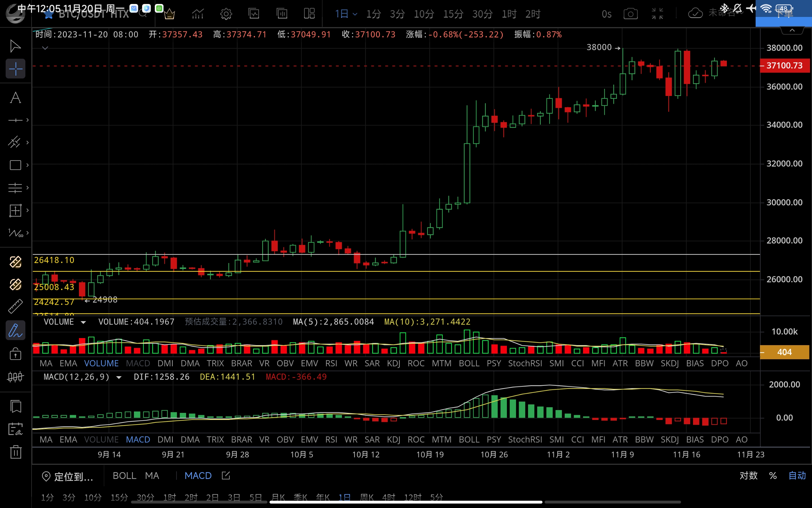Select the horizontal line drawing tool
812x508 pixels.
pos(15,120)
